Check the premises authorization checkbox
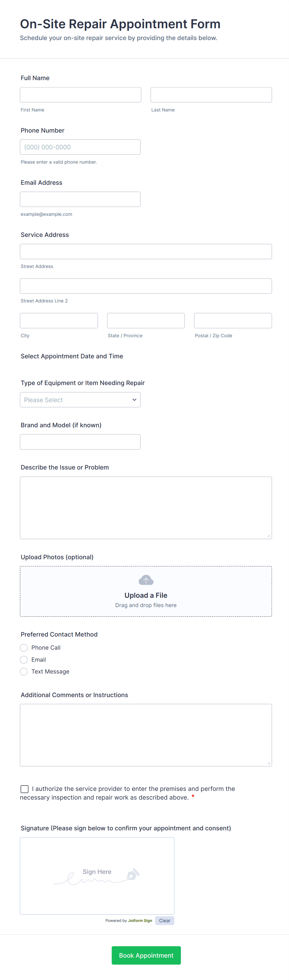 24,789
